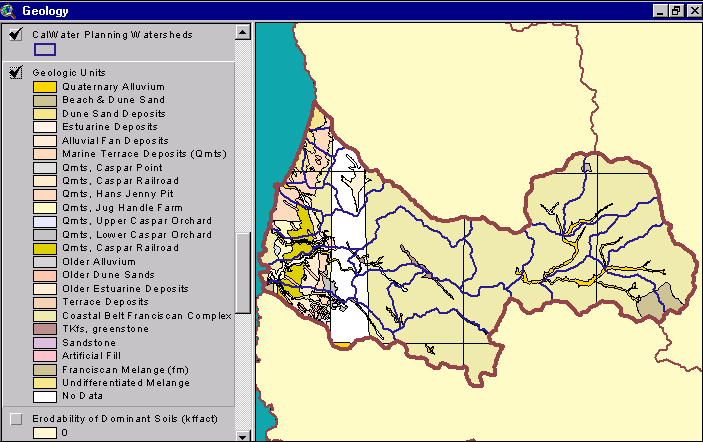Click Qmts, Hans Jenny Pit swatch
Viewport: 703px width, 442px height.
coord(45,195)
